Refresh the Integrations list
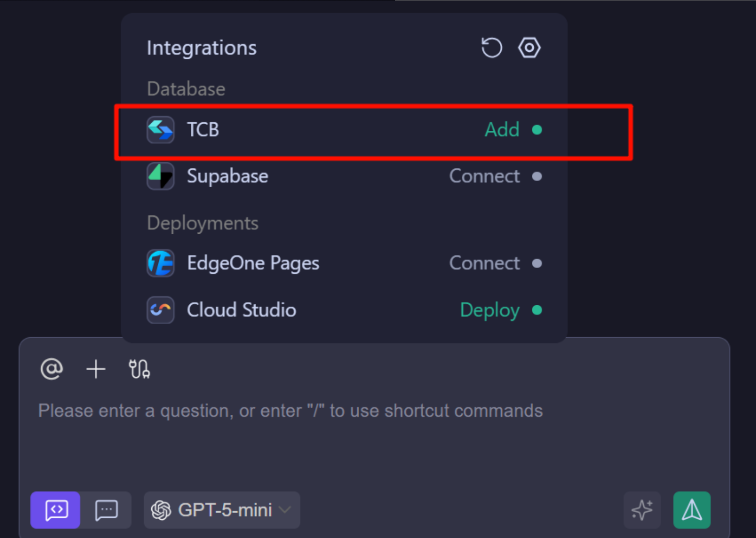 point(491,48)
